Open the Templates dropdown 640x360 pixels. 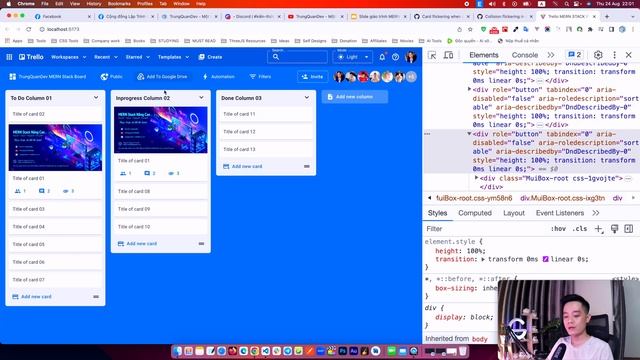173,57
